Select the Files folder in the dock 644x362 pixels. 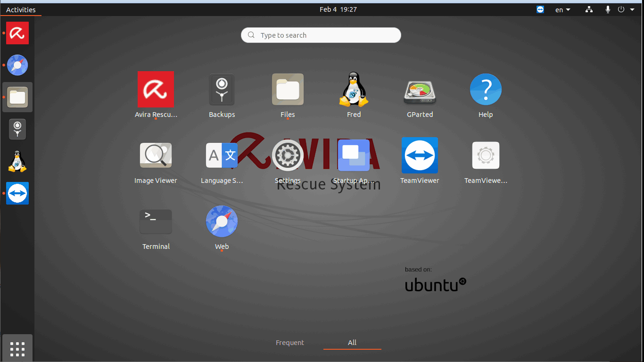tap(17, 97)
